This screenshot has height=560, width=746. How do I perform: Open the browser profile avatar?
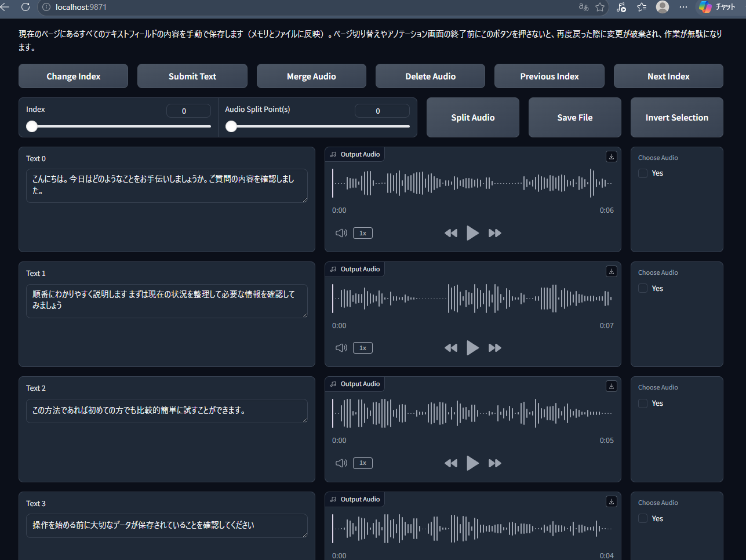coord(663,7)
